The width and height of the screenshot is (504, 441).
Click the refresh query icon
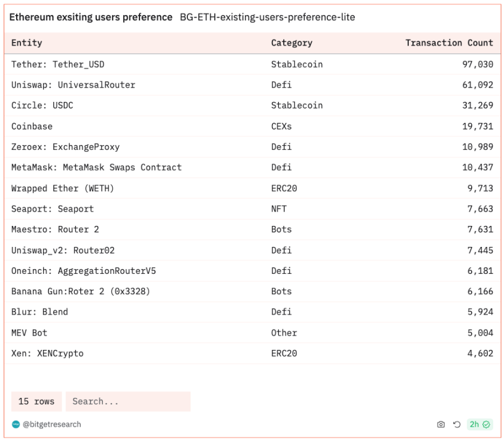pyautogui.click(x=457, y=424)
